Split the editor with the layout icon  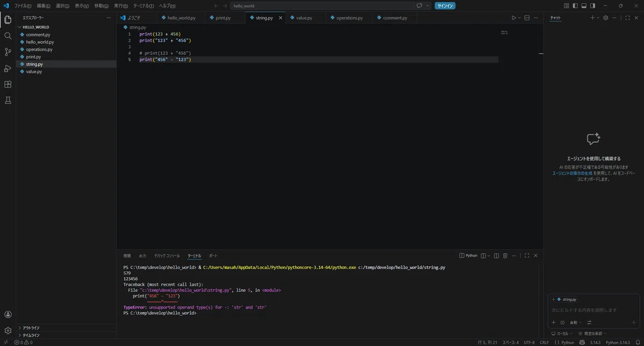click(x=527, y=18)
